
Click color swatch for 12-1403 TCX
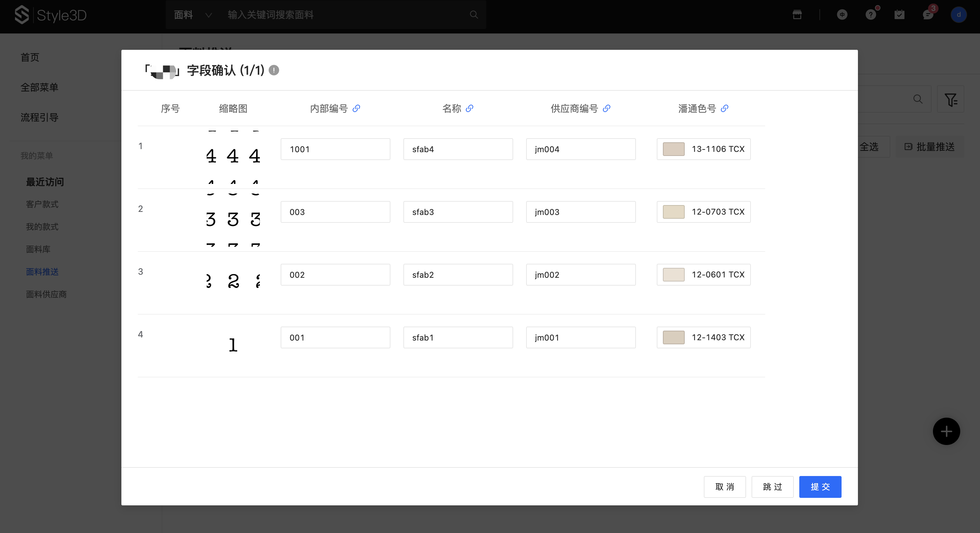673,338
